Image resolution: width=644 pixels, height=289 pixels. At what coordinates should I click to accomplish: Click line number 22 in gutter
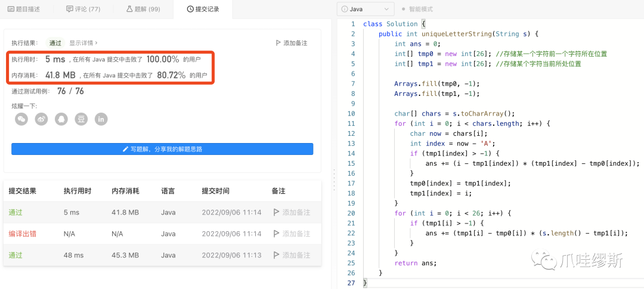pyautogui.click(x=351, y=233)
